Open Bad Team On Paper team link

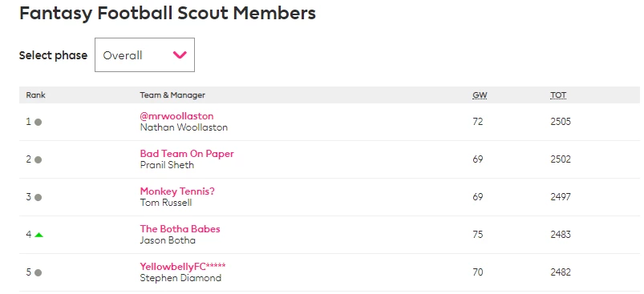(187, 154)
